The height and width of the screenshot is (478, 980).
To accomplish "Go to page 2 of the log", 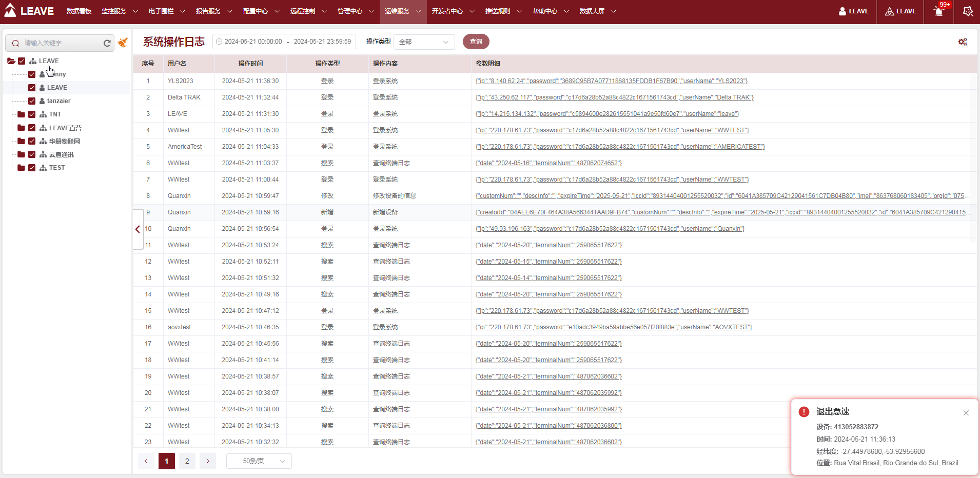I will (187, 461).
